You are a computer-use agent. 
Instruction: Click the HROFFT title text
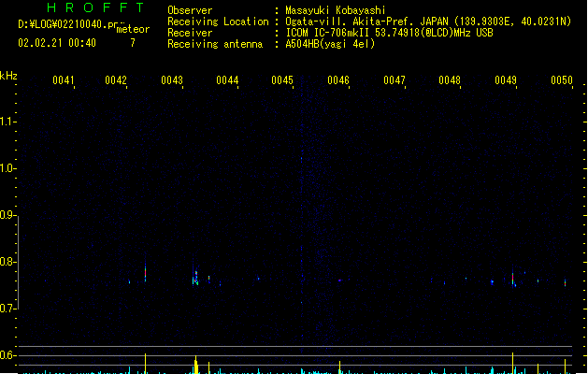[x=96, y=7]
